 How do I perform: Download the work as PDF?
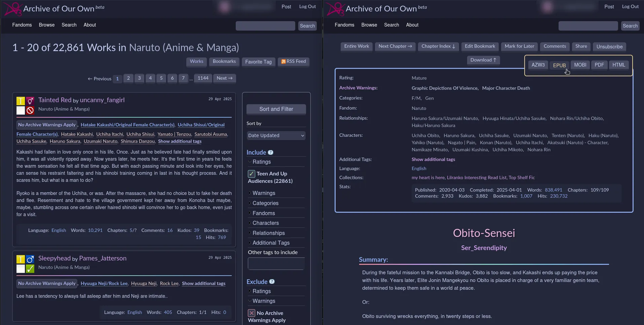599,65
